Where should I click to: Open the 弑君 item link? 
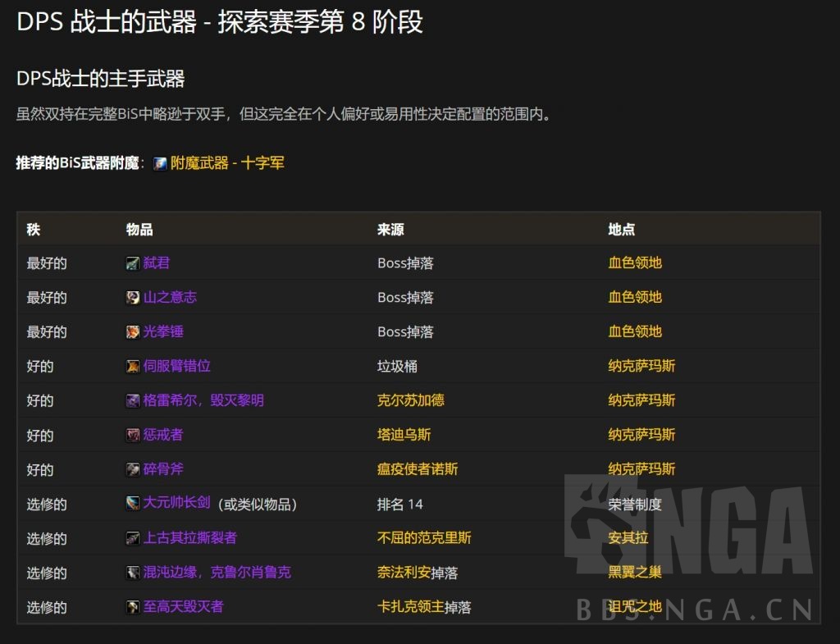click(x=157, y=263)
